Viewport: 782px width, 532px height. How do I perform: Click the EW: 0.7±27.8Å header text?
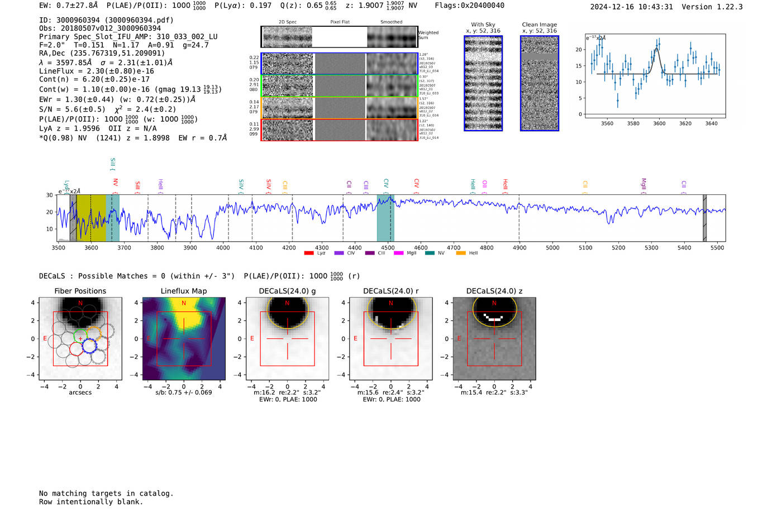(x=69, y=6)
